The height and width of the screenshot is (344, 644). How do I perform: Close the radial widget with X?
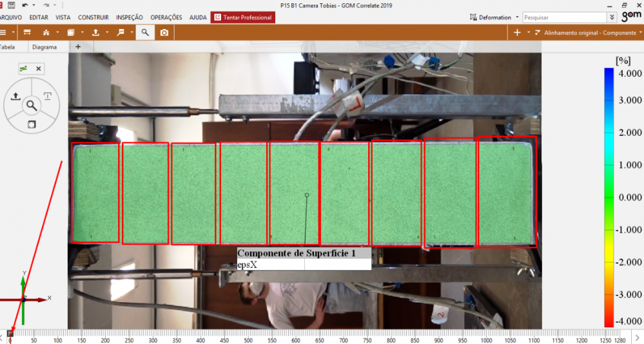click(39, 68)
